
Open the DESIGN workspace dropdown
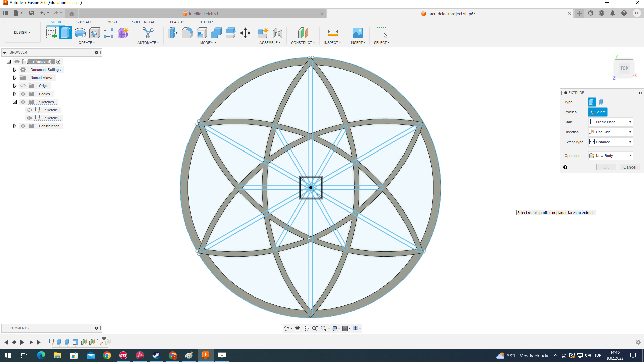pyautogui.click(x=22, y=32)
